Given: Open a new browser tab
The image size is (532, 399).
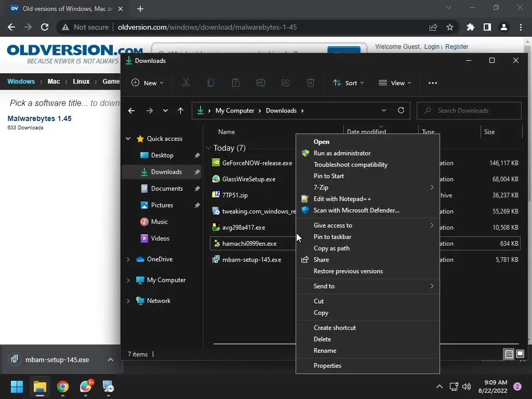Looking at the screenshot, I should pyautogui.click(x=140, y=9).
